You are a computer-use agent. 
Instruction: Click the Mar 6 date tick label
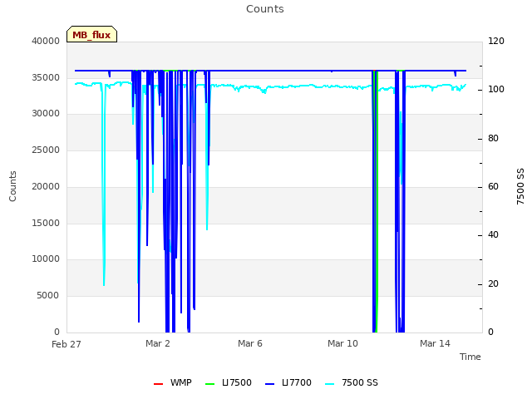click(250, 343)
